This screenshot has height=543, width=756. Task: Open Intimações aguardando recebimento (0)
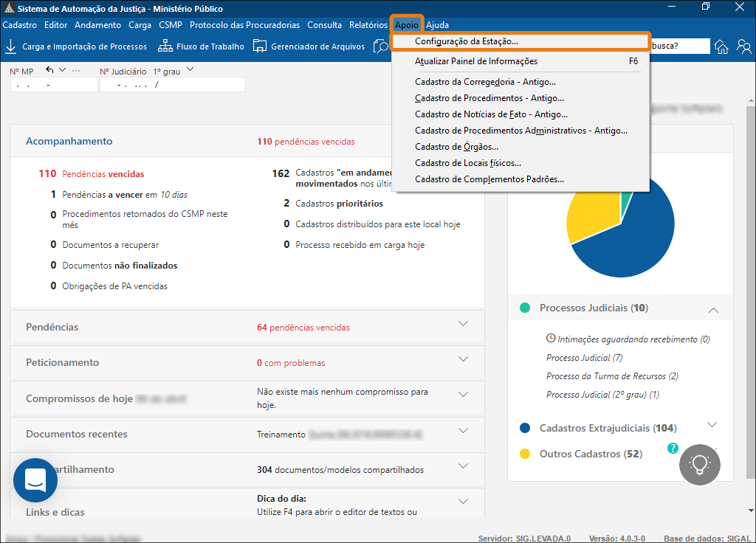click(x=628, y=339)
